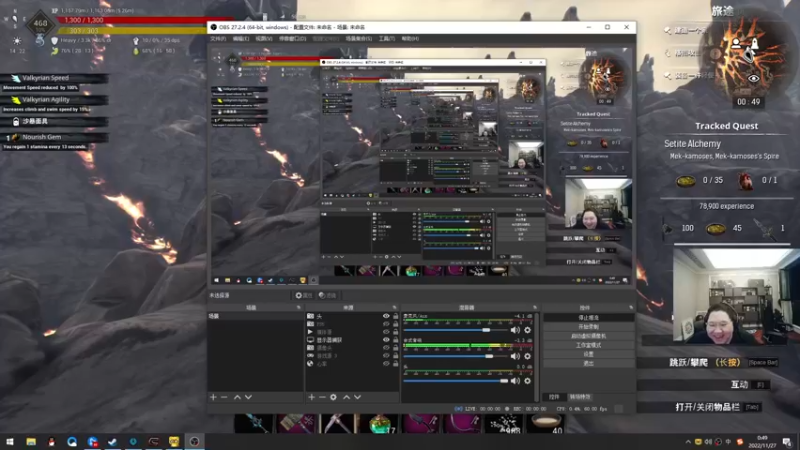Toggle lock on 显示器捕获 source
Screen dimensions: 800x450
(395, 340)
